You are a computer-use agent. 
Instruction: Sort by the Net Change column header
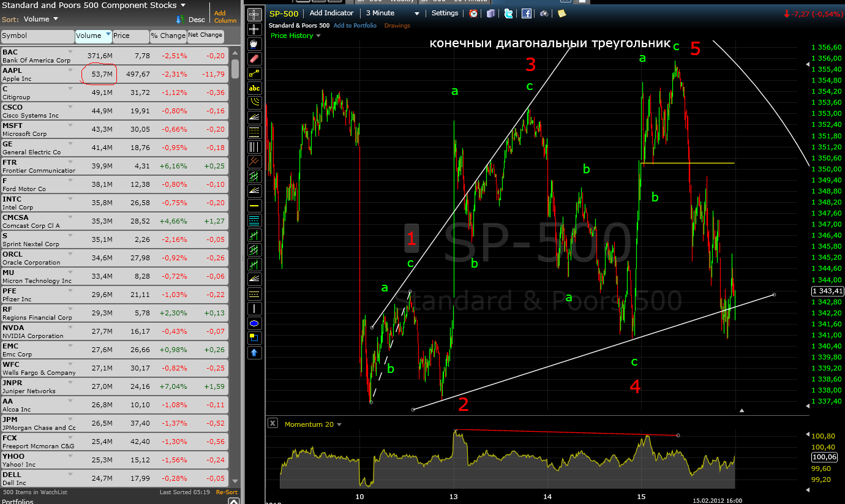click(x=207, y=36)
